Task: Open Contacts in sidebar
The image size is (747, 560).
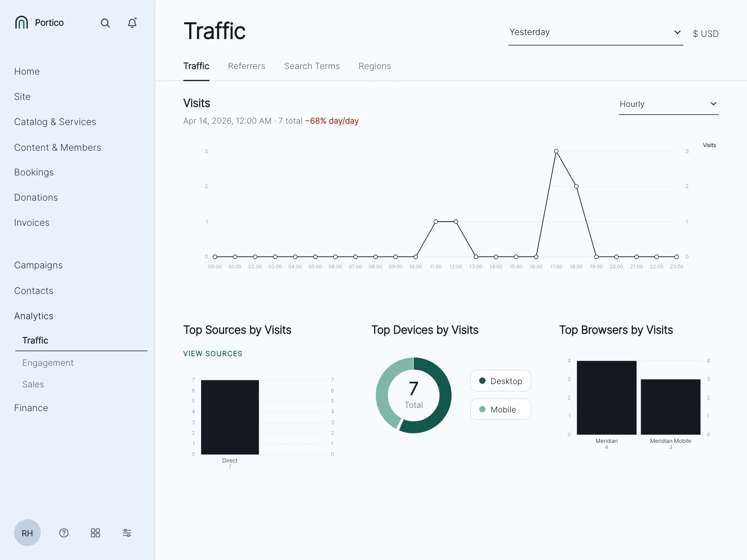Action: (34, 291)
